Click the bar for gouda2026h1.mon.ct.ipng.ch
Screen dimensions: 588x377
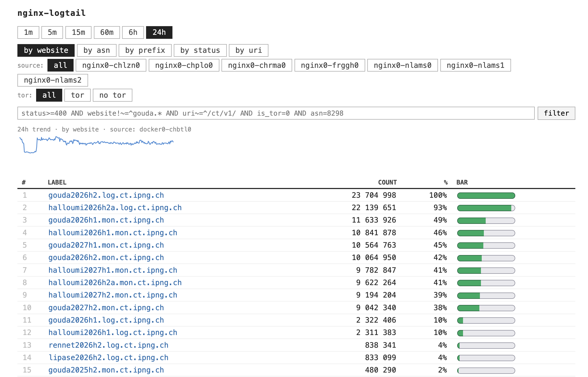point(486,220)
